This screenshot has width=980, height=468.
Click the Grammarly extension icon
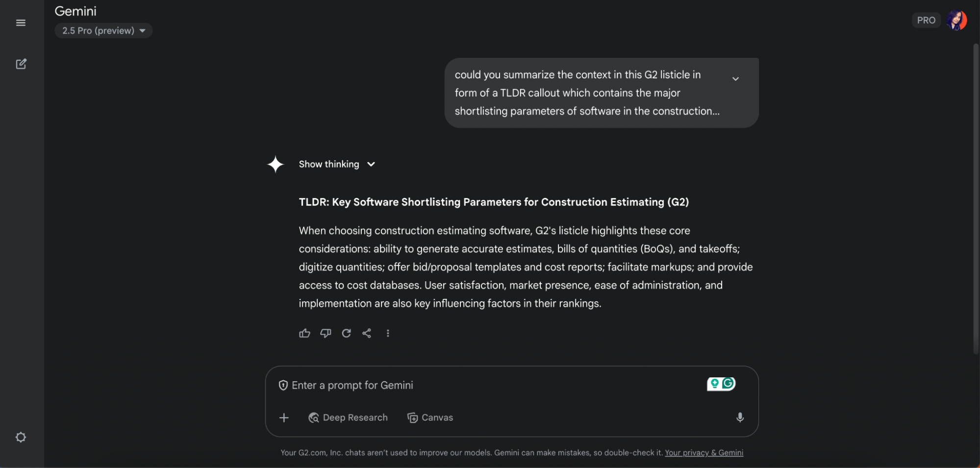pyautogui.click(x=728, y=383)
